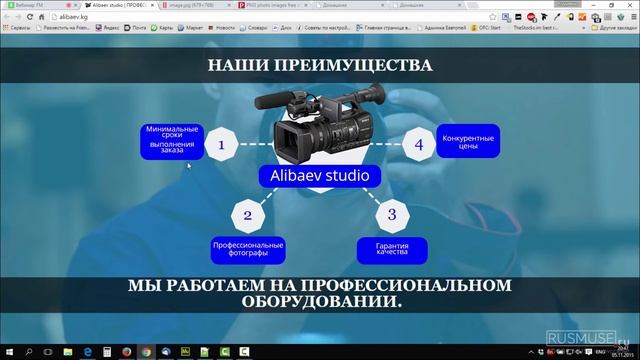Open the Chrome hamburger menu
This screenshot has height=360, width=640.
tap(633, 17)
